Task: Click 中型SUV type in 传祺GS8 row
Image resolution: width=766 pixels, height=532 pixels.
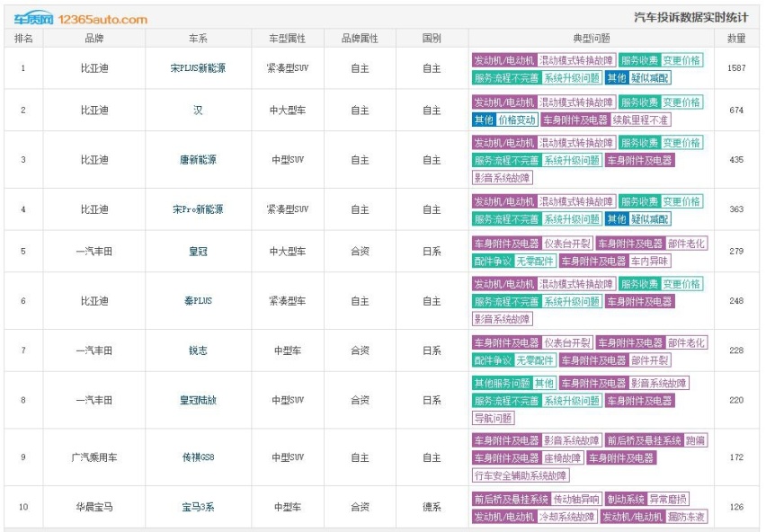Action: pos(288,457)
